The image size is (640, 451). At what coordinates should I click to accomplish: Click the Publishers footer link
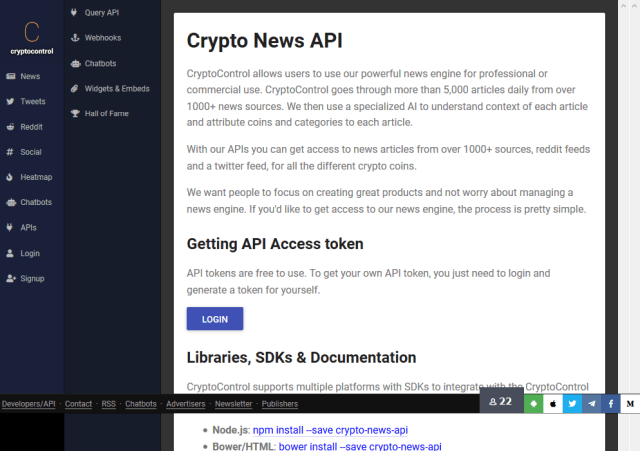point(280,404)
